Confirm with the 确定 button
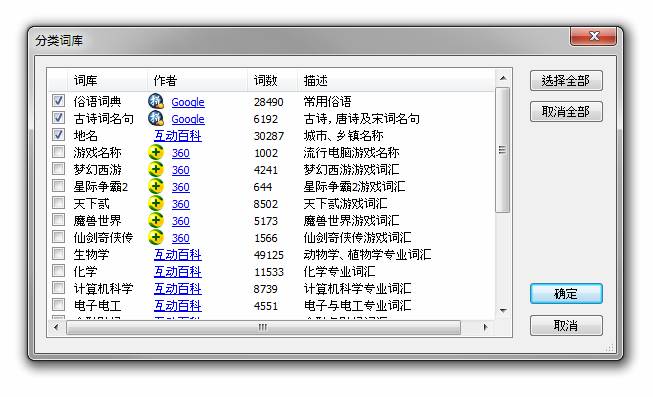 566,294
